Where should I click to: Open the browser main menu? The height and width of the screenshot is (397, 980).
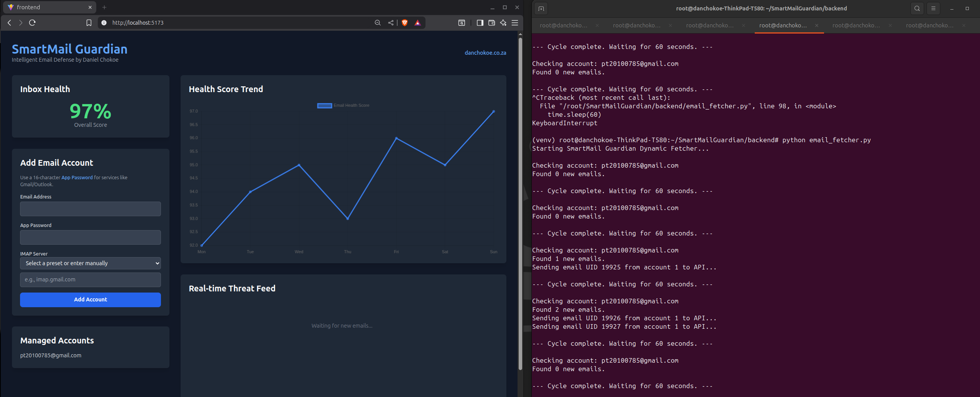point(515,23)
